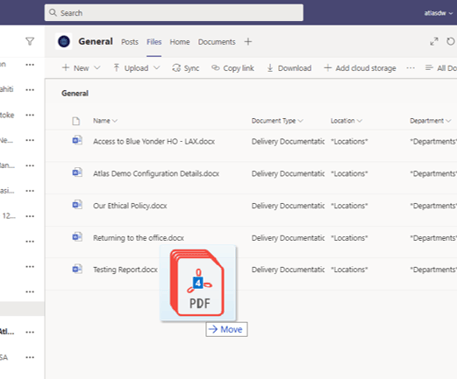Click Department cell of Atlas Demo Configuration row

click(x=433, y=173)
